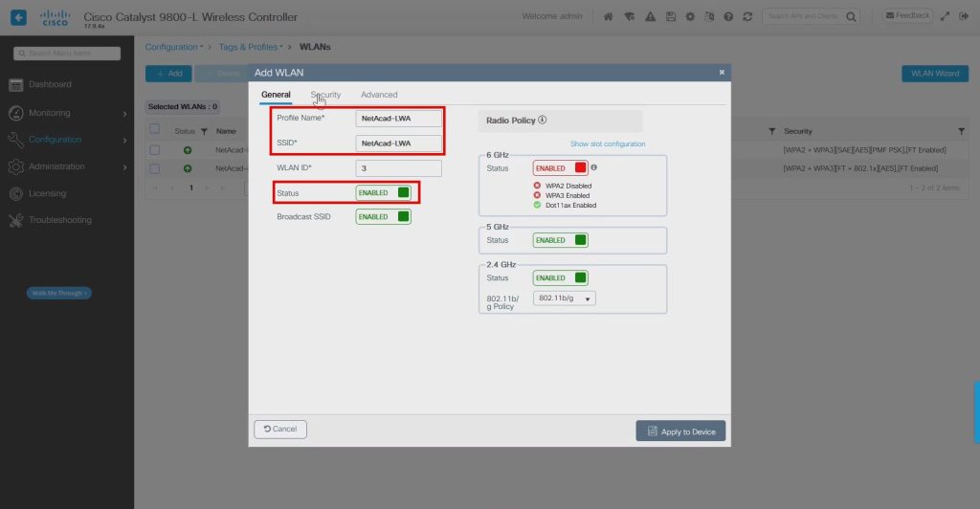Viewport: 980px width, 509px height.
Task: Toggle the WLAN Status enabled switch
Action: click(383, 193)
